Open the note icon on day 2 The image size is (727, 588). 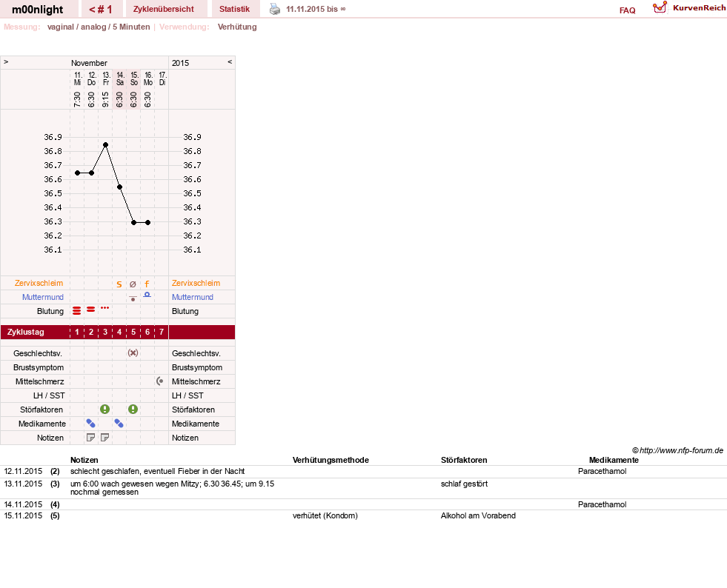[x=91, y=438]
